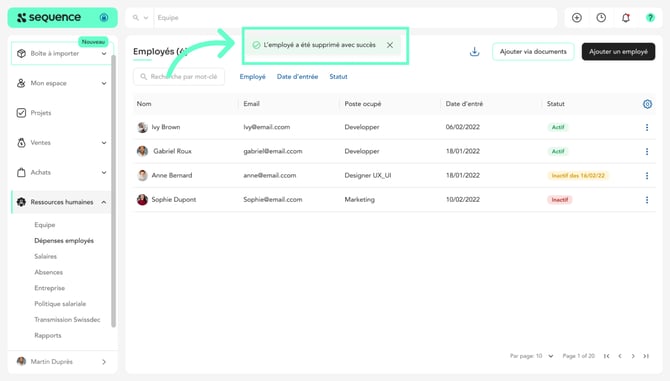670x381 pixels.
Task: Expand the Mon espace section
Action: pyautogui.click(x=104, y=83)
